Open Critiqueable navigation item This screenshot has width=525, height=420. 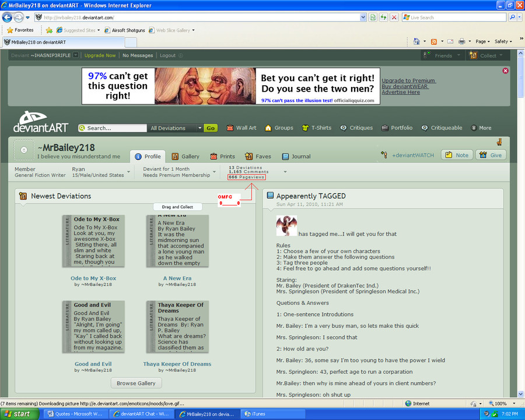[x=442, y=128]
